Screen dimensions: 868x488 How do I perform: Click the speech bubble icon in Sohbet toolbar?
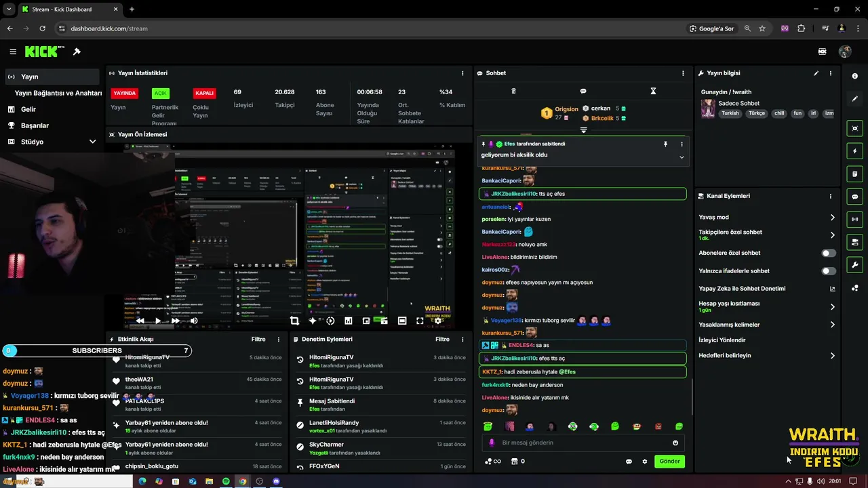coord(583,91)
